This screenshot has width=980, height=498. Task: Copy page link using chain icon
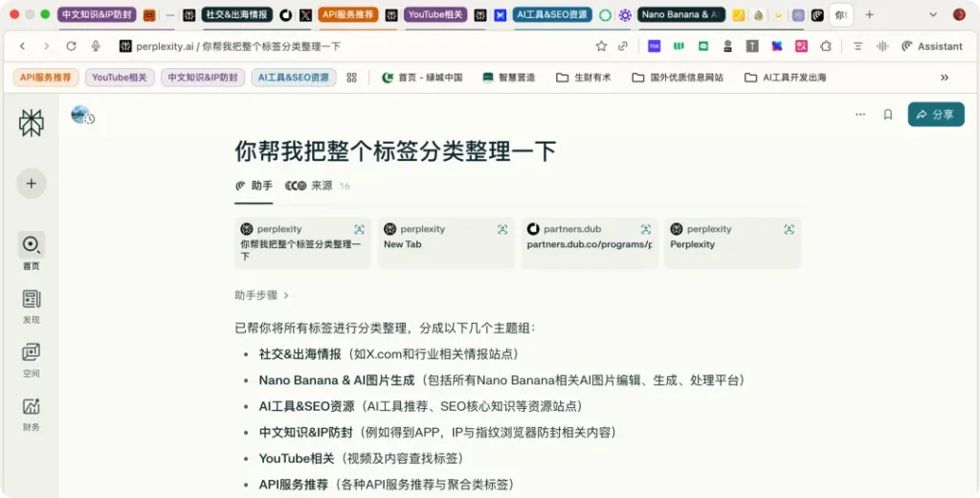[623, 46]
